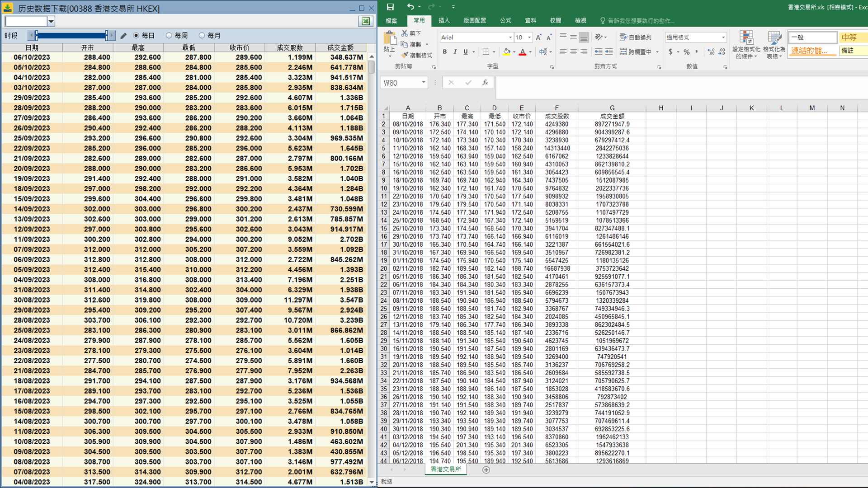Open the Arial font name dropdown
This screenshot has height=488, width=868.
[510, 38]
